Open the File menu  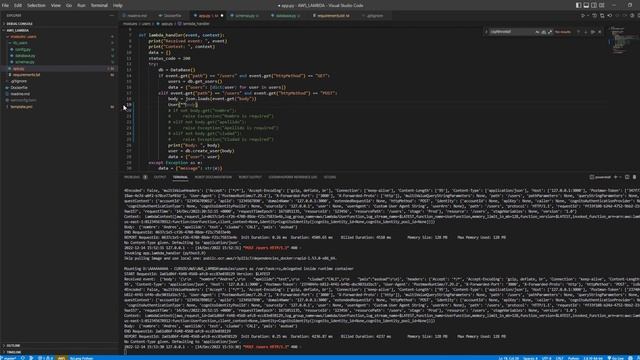5,5
